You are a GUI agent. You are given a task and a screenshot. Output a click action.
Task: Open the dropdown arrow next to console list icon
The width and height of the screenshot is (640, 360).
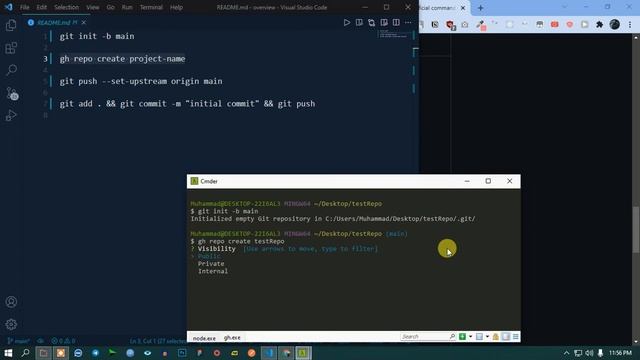(487, 336)
